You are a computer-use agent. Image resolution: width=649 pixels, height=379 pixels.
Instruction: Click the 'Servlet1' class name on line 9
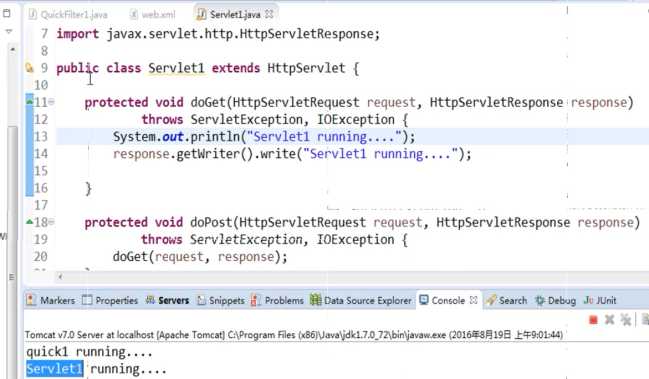(x=176, y=68)
